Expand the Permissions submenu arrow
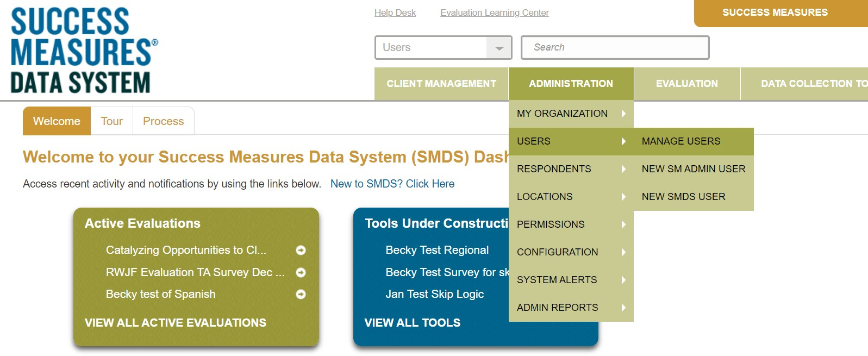The height and width of the screenshot is (356, 868). click(623, 224)
